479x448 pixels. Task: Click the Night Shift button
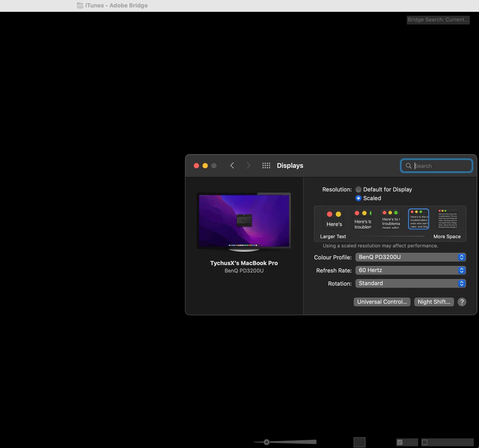point(434,302)
